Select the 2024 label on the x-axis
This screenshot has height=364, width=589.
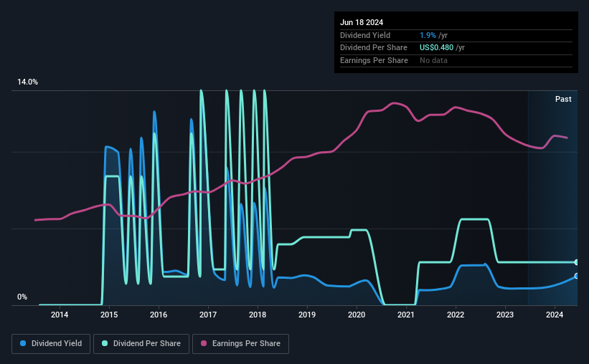pos(555,315)
